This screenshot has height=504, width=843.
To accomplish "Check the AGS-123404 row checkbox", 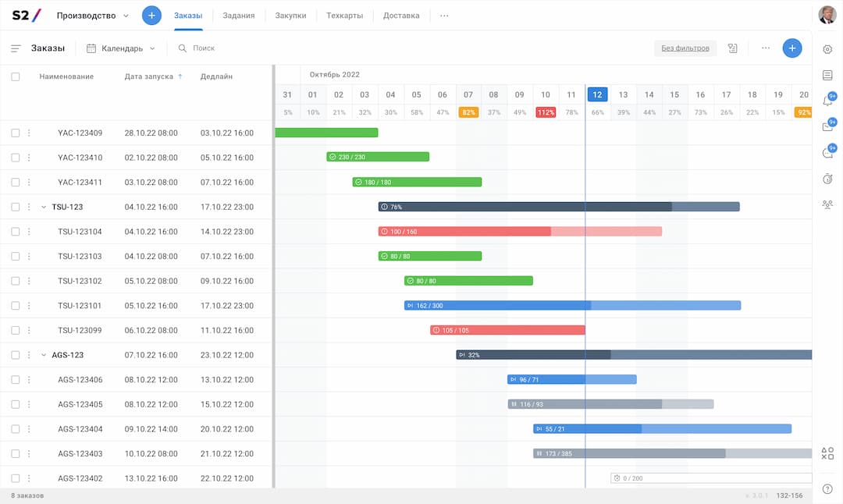I will tap(16, 429).
